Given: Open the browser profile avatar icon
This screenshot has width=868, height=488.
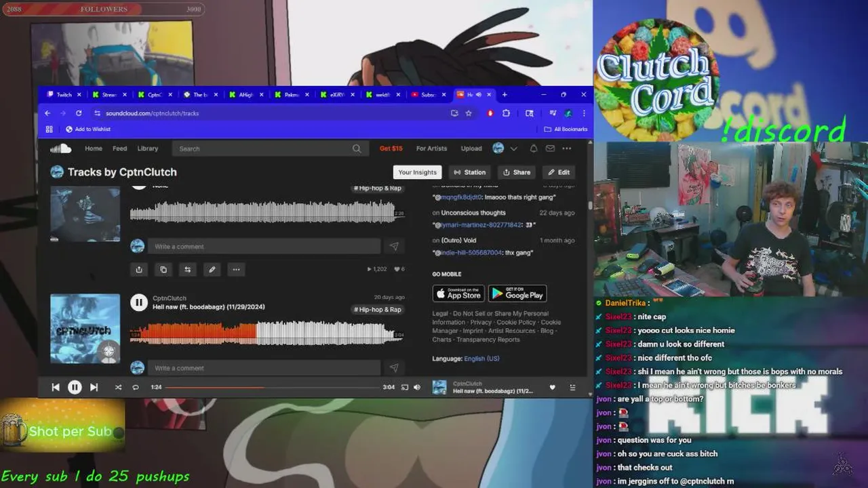Looking at the screenshot, I should coord(568,113).
